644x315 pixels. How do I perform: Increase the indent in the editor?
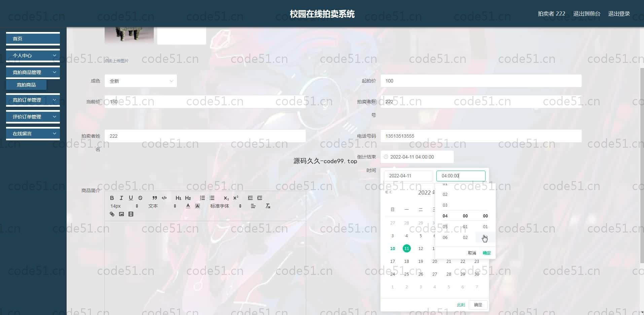click(260, 198)
